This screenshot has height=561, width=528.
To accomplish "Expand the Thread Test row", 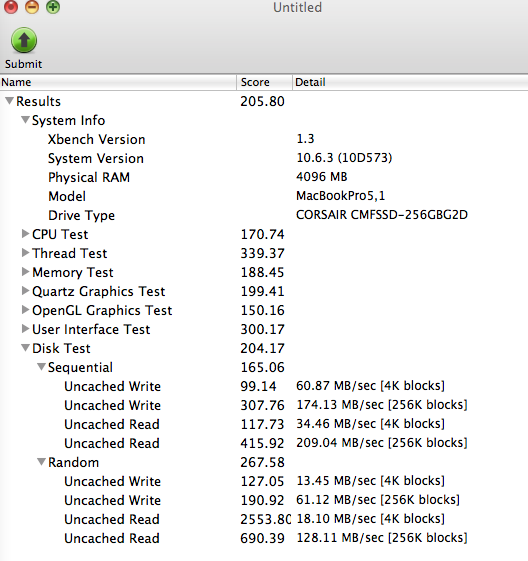I will tap(25, 253).
